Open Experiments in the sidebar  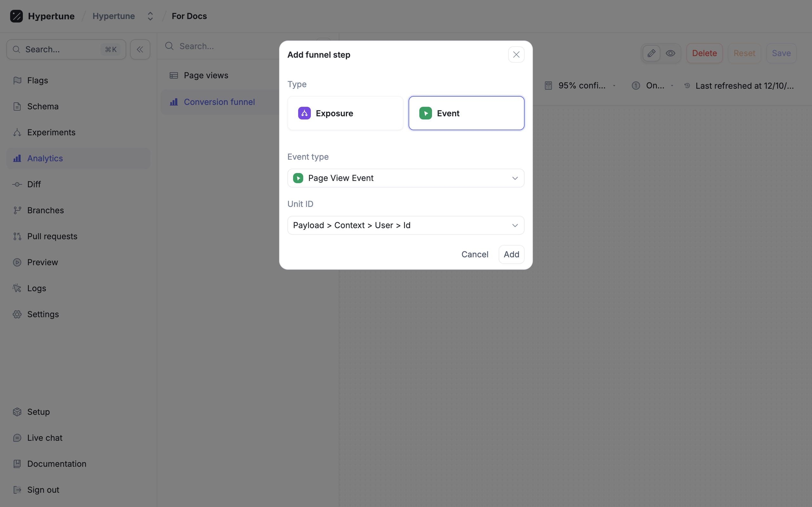click(x=51, y=132)
